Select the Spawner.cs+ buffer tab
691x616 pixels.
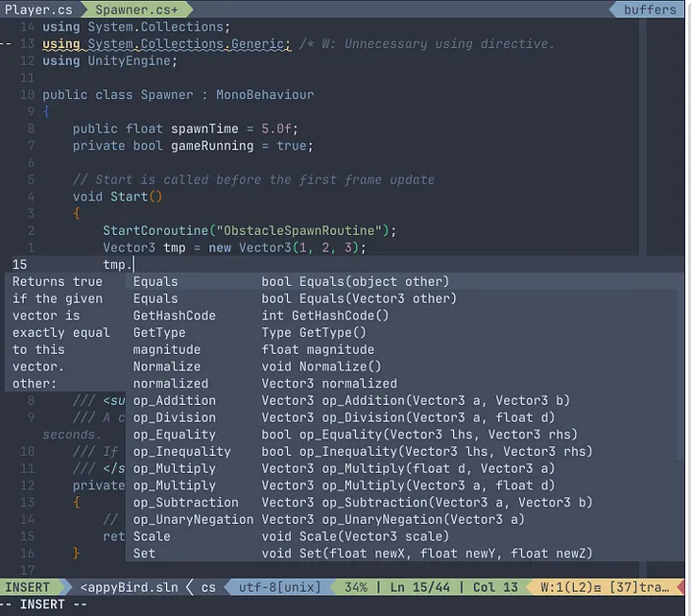136,10
